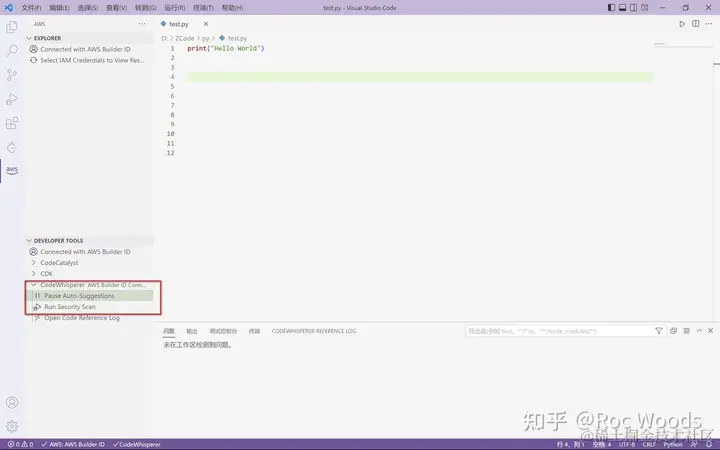Select Python language mode in status bar
The height and width of the screenshot is (450, 720).
[x=673, y=444]
